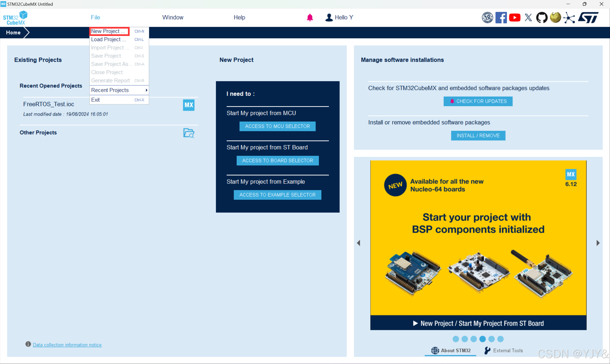The height and width of the screenshot is (364, 610).
Task: Open the Facebook icon link
Action: [501, 17]
